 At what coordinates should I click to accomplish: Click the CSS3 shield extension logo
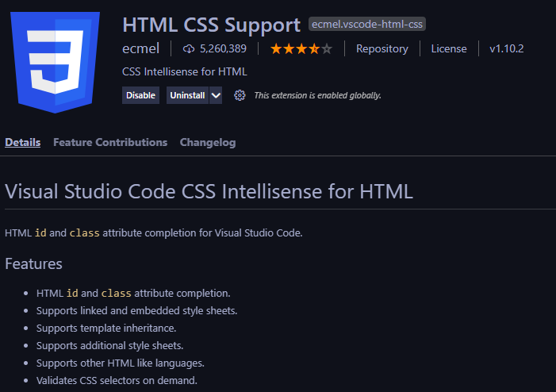pyautogui.click(x=55, y=62)
